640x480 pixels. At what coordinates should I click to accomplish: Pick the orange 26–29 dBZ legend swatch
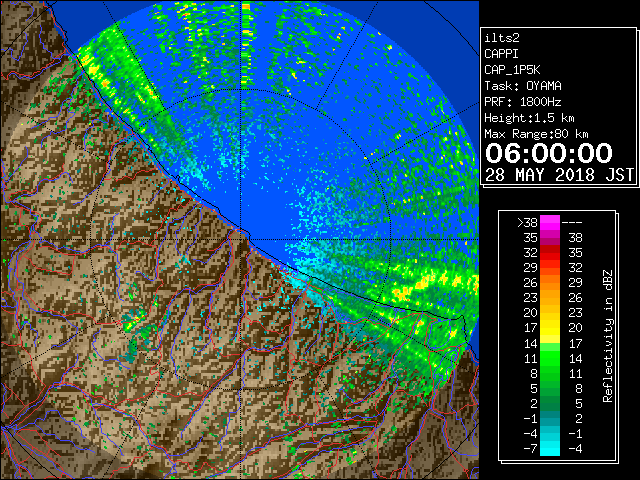[550, 282]
